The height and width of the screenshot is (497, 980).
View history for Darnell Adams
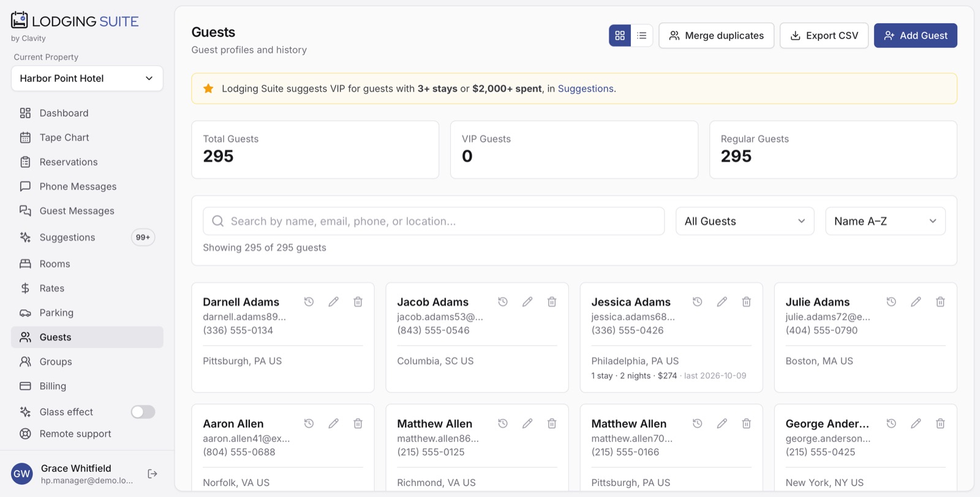pos(309,302)
